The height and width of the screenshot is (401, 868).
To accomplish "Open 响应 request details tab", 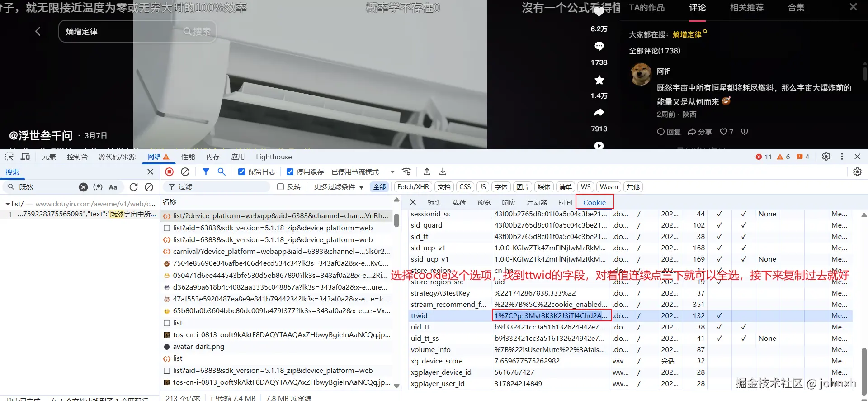I will click(509, 202).
